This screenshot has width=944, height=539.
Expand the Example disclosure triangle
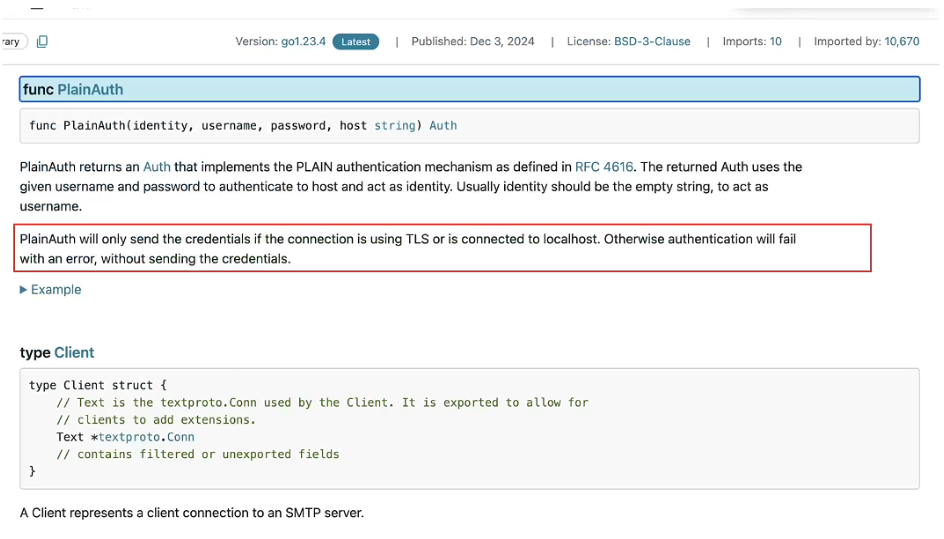click(24, 290)
